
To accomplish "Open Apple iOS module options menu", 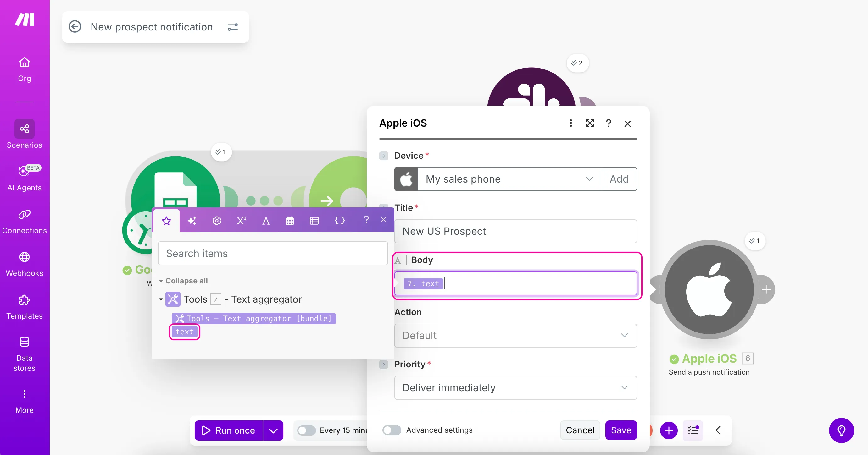I will [571, 123].
